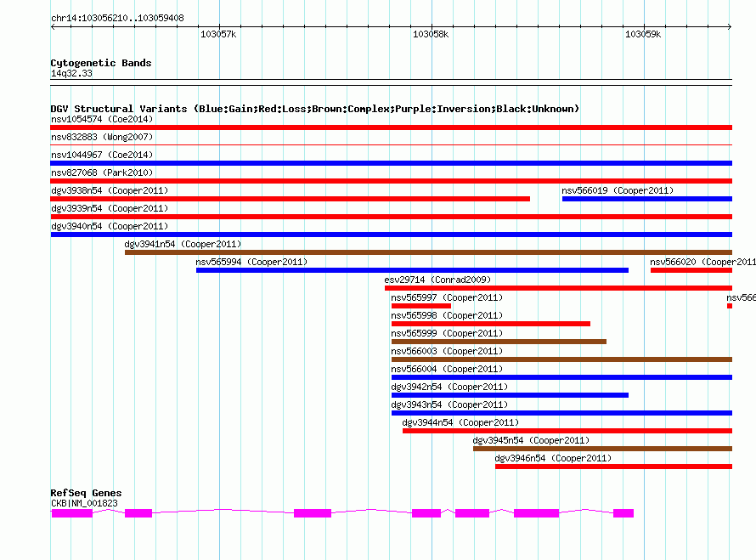Select the dgv3940n54 (Cooper2011) blue bar
Screen dimensions: 756x560
point(391,235)
